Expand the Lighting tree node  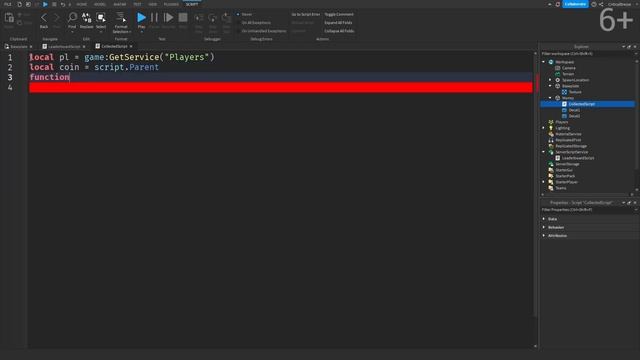tap(544, 128)
